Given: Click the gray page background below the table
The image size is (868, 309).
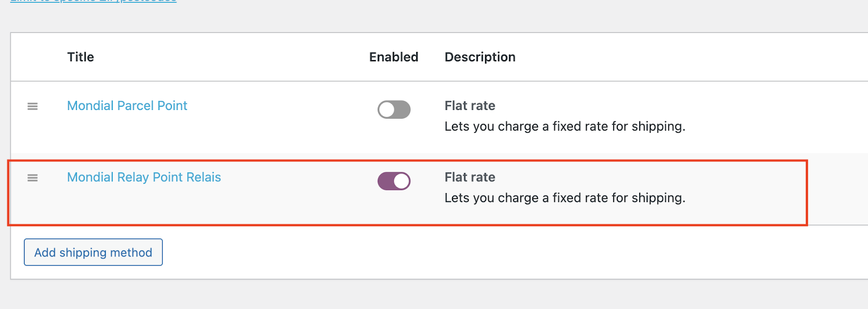Looking at the screenshot, I should [434, 295].
